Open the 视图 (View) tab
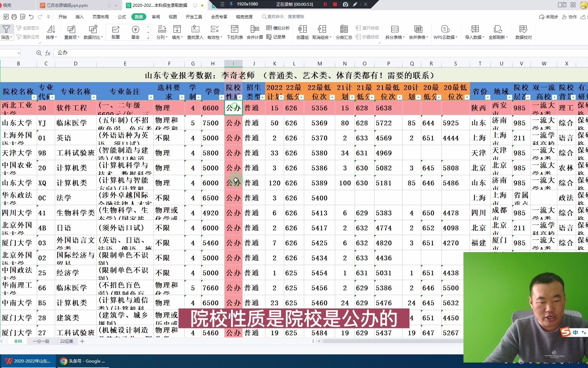Screen dimensions: 588x368 [x=173, y=17]
